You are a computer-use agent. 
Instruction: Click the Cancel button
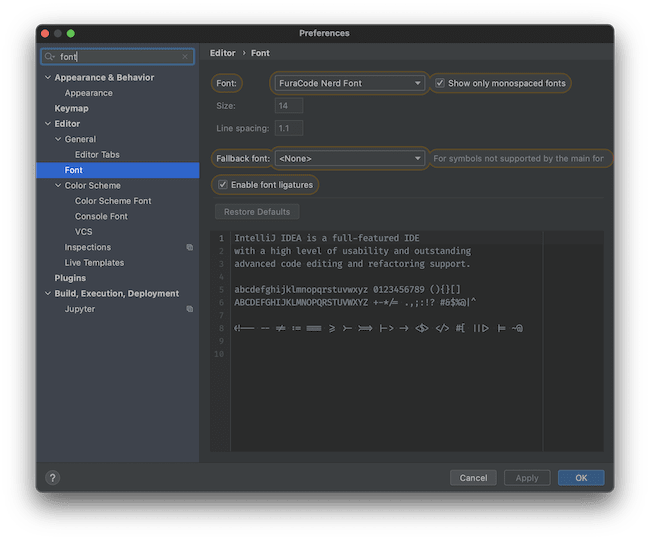pyautogui.click(x=473, y=478)
